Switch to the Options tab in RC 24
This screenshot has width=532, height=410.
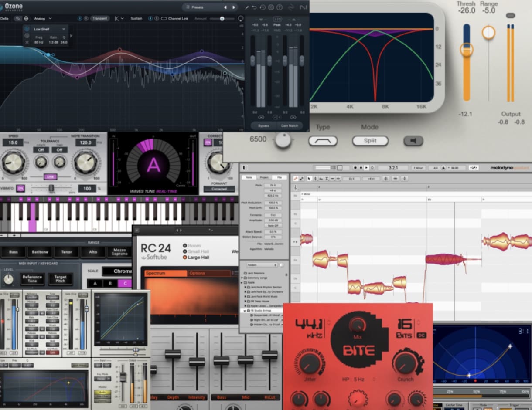click(x=208, y=273)
